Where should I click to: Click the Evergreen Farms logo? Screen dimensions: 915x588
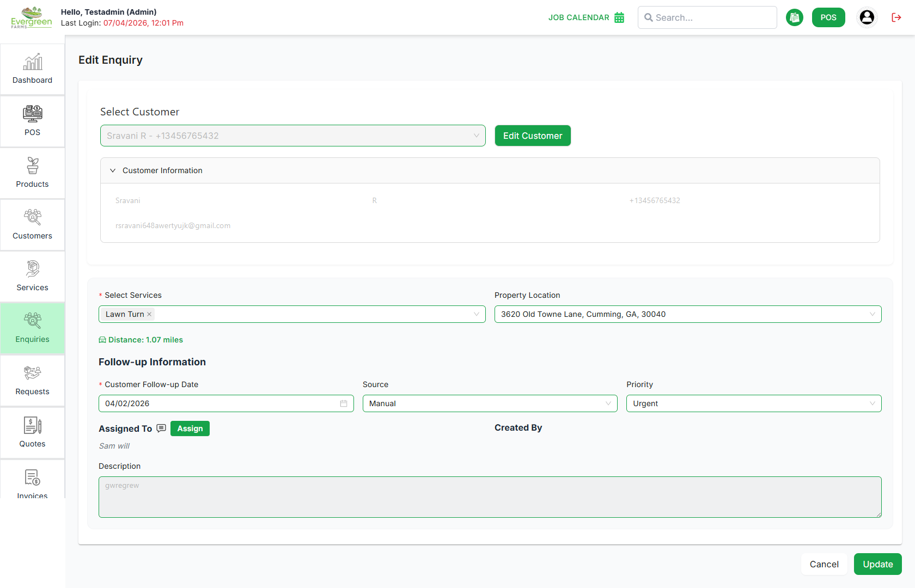pyautogui.click(x=32, y=17)
